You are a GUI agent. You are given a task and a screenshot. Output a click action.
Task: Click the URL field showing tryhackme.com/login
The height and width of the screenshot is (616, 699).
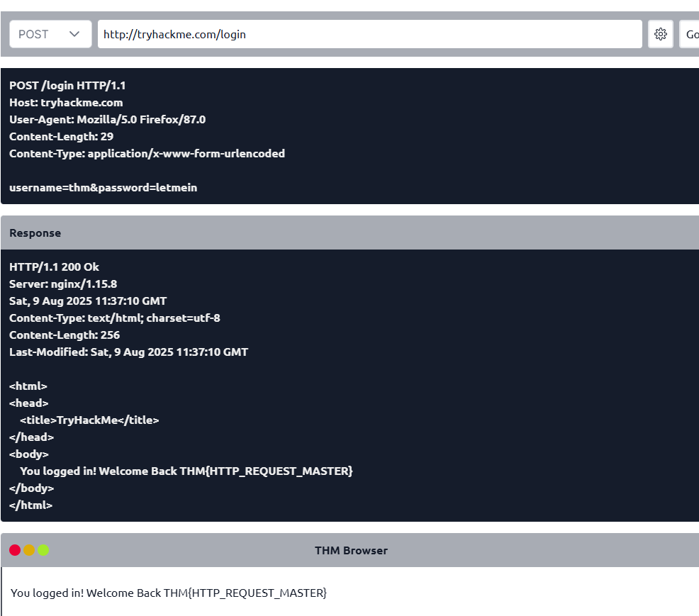click(369, 34)
